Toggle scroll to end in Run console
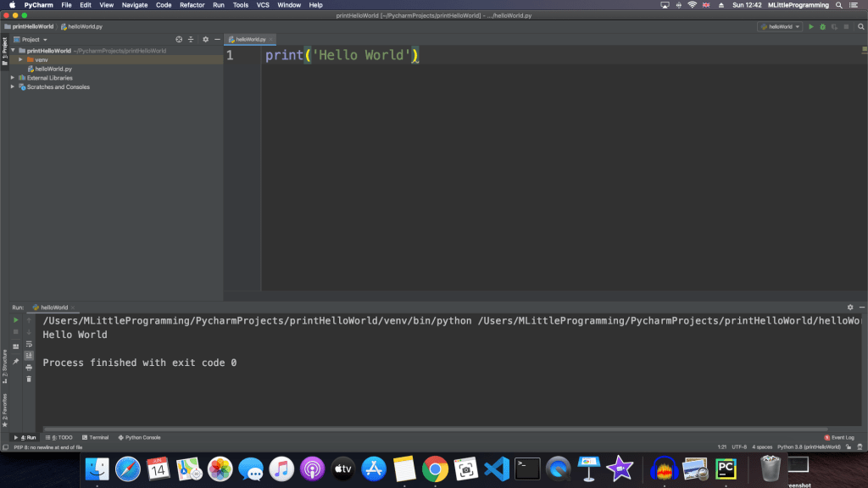 click(29, 356)
